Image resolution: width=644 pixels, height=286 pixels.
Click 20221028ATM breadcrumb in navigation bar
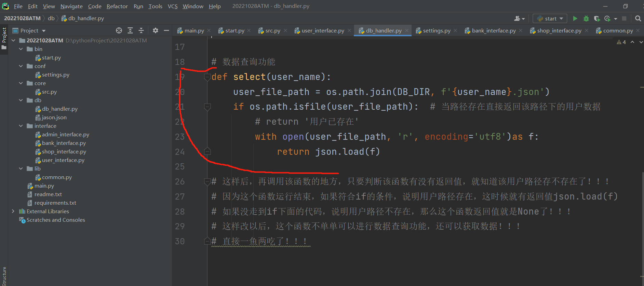pyautogui.click(x=22, y=18)
